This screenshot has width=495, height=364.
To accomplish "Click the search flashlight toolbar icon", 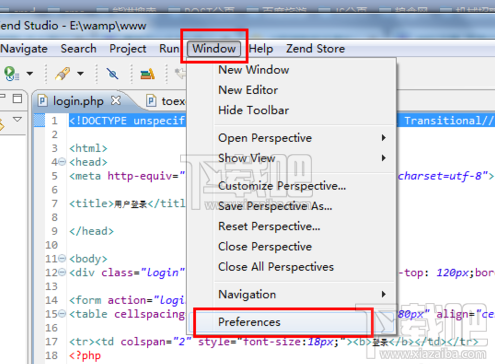I will coord(63,73).
